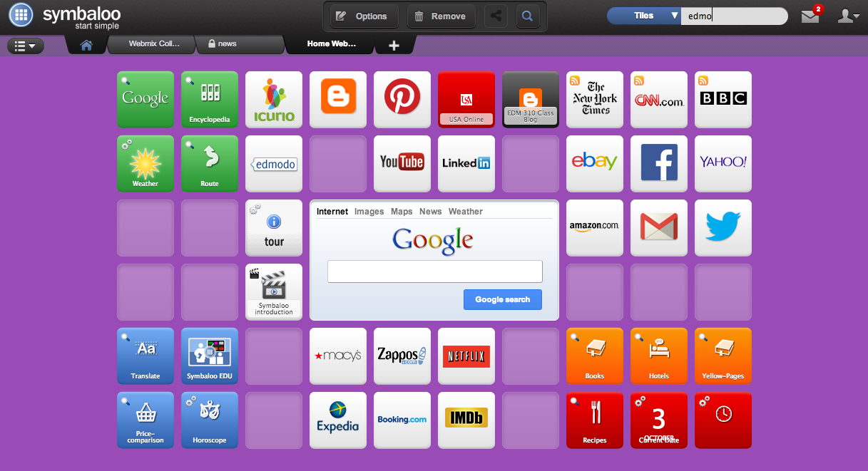Open the Pinterest tile
Viewport: 868px width, 471px height.
[x=402, y=100]
